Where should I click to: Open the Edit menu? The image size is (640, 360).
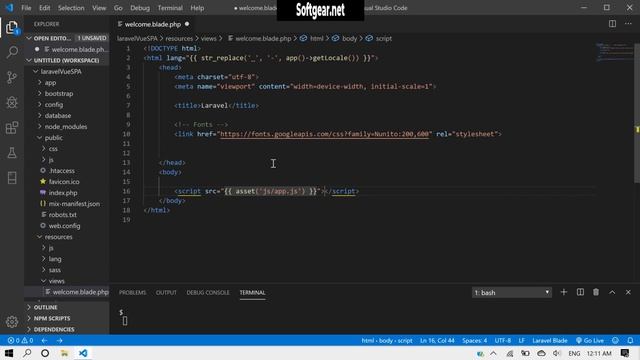click(44, 8)
